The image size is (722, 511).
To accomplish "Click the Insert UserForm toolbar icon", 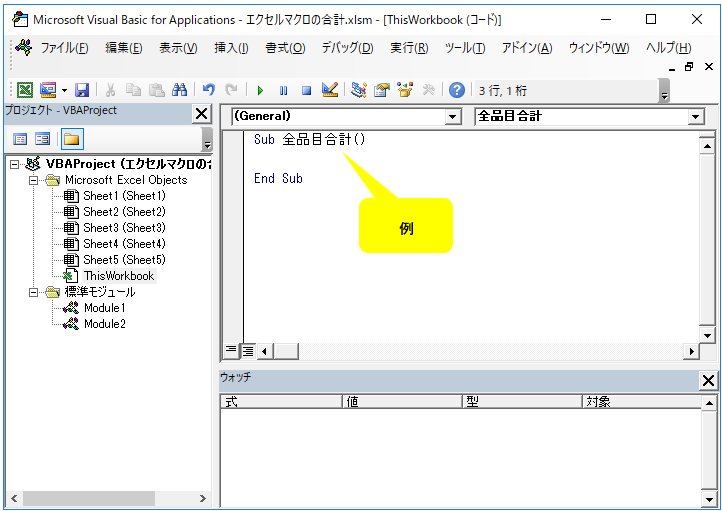I will point(48,90).
